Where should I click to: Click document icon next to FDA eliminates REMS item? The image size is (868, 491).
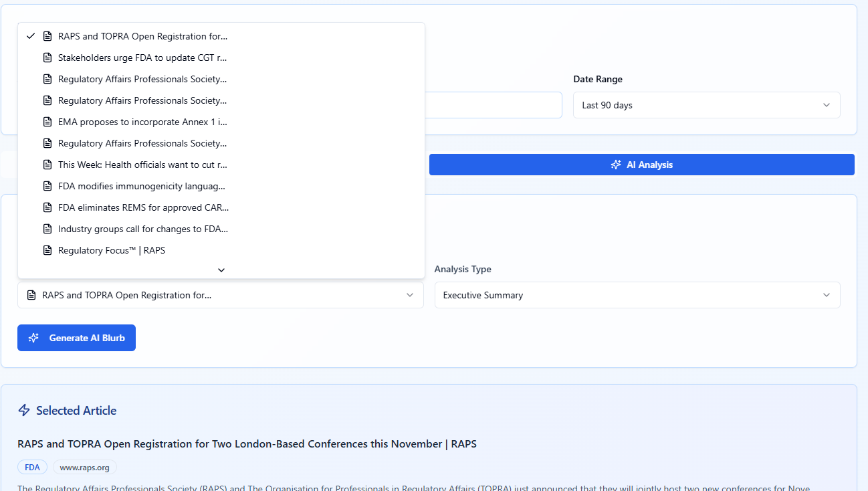(47, 207)
